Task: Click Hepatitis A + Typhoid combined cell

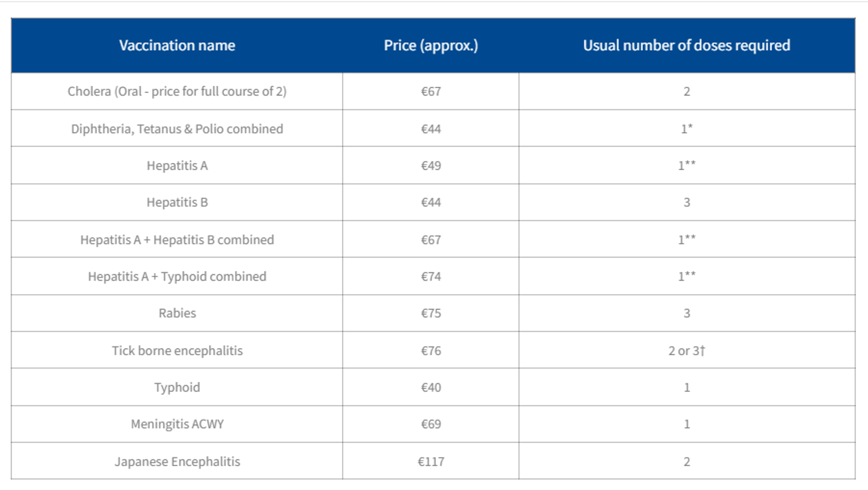Action: pos(177,277)
